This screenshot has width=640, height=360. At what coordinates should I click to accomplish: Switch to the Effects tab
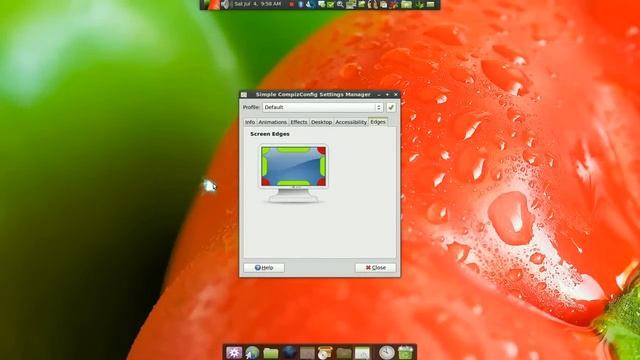pyautogui.click(x=299, y=122)
